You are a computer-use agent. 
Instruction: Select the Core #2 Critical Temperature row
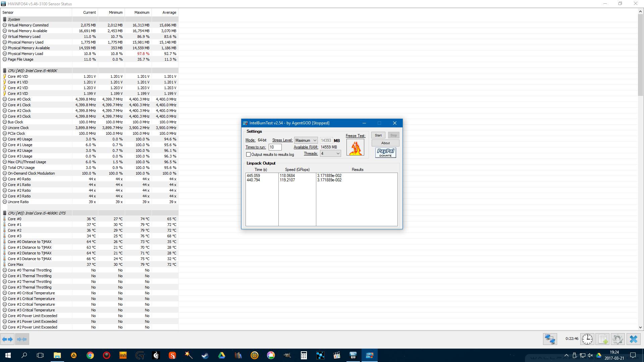(x=90, y=304)
